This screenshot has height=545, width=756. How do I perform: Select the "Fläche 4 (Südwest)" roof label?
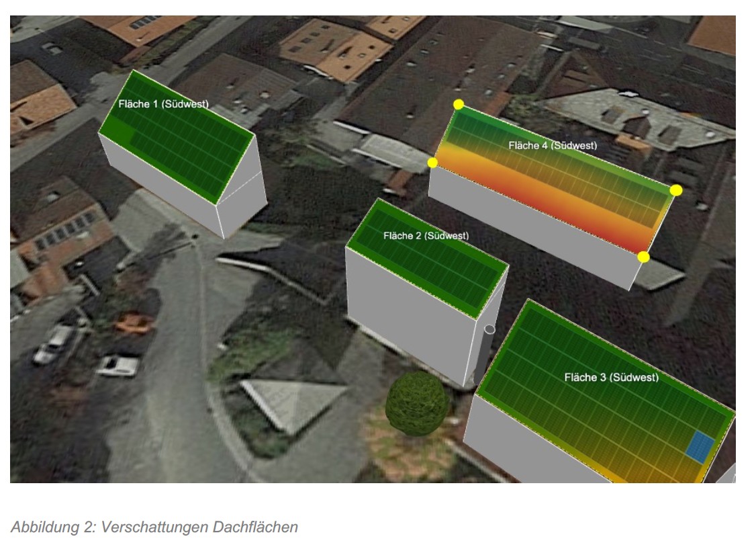553,145
